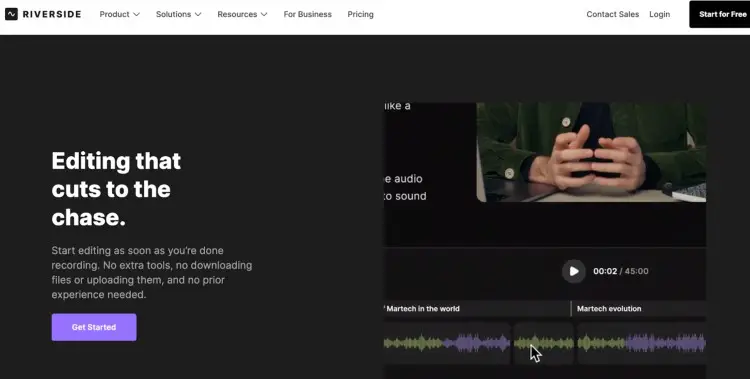Open the Riverside home wordmark link
Screen dimensions: 750x379
(52, 14)
